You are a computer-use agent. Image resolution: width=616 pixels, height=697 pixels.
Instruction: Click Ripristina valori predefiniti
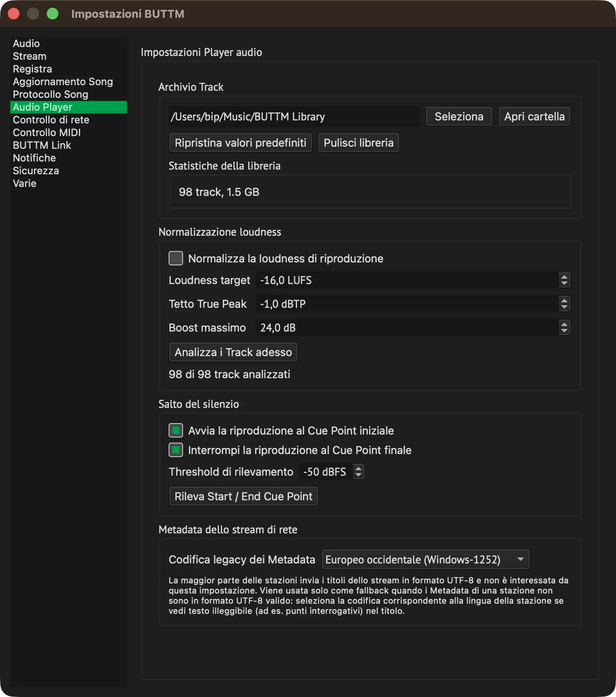pyautogui.click(x=240, y=143)
